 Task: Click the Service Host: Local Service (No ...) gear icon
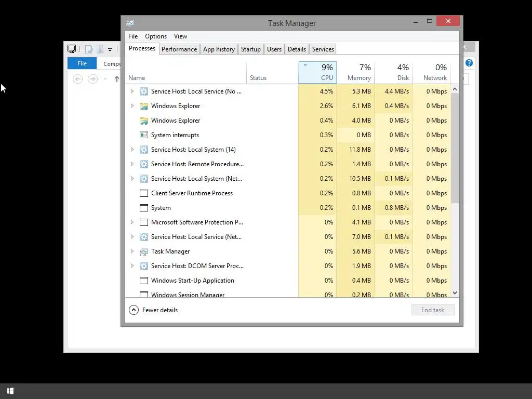[x=144, y=91]
